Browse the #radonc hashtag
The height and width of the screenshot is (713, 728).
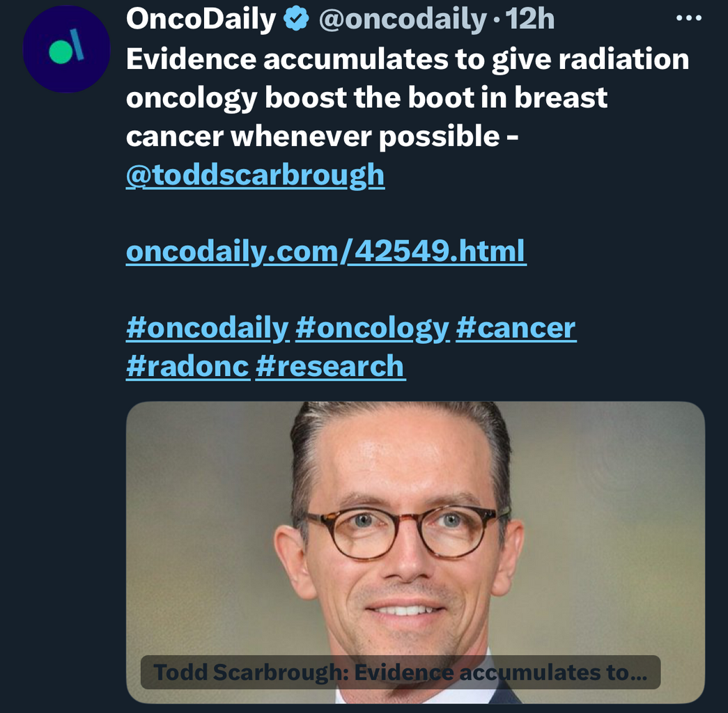coord(187,366)
